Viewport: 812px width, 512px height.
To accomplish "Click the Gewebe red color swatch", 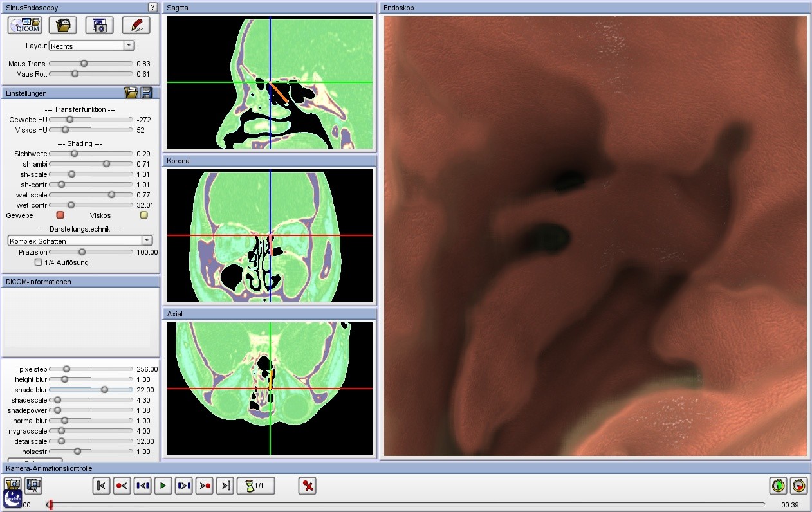I will point(60,215).
